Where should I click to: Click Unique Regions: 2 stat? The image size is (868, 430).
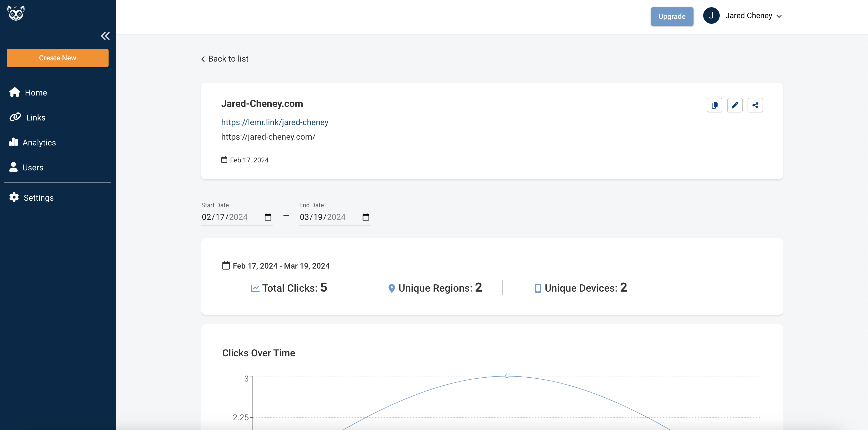[435, 288]
